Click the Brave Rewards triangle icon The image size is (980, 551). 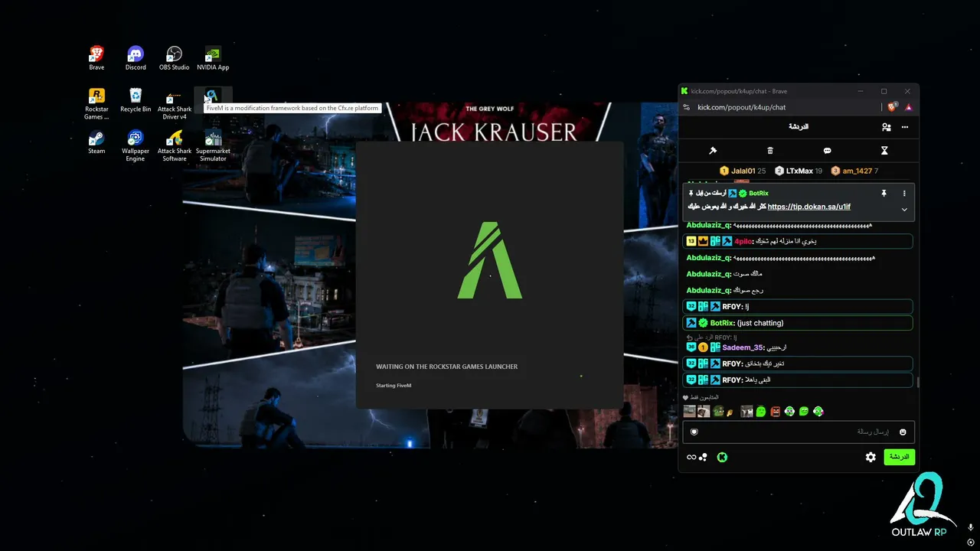click(x=908, y=107)
